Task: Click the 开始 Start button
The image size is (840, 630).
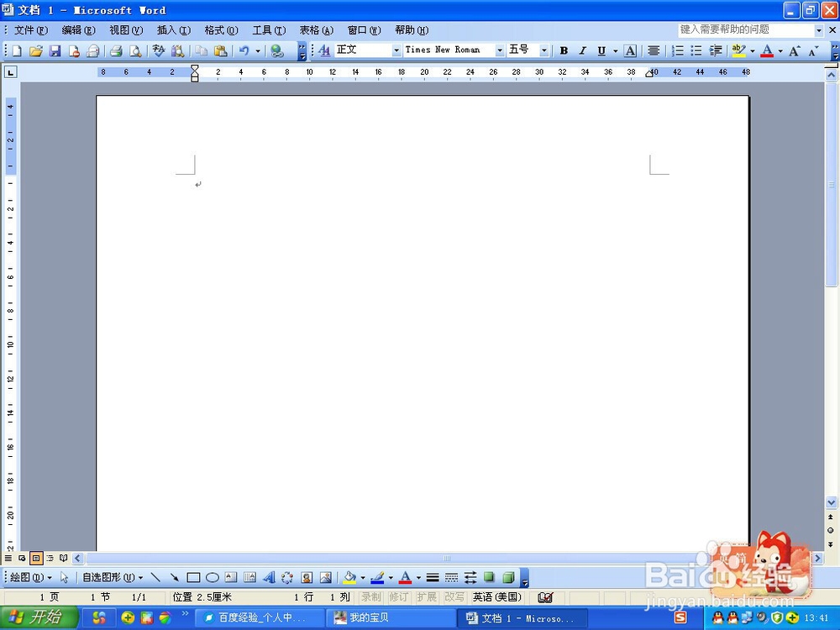Action: pyautogui.click(x=39, y=617)
